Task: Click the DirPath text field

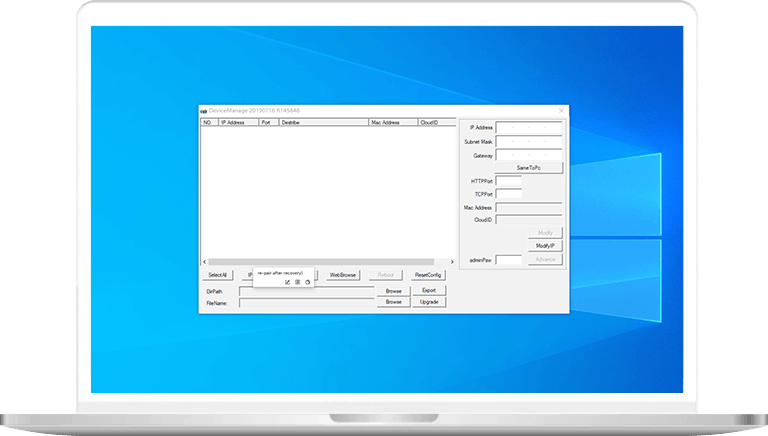Action: click(x=307, y=291)
